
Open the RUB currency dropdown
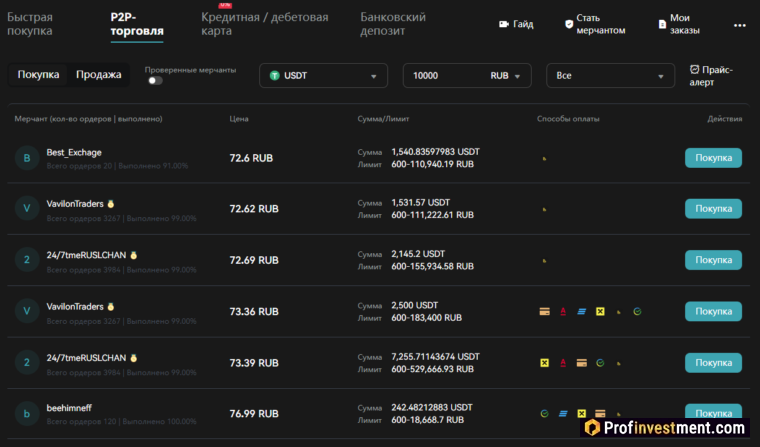pyautogui.click(x=505, y=76)
